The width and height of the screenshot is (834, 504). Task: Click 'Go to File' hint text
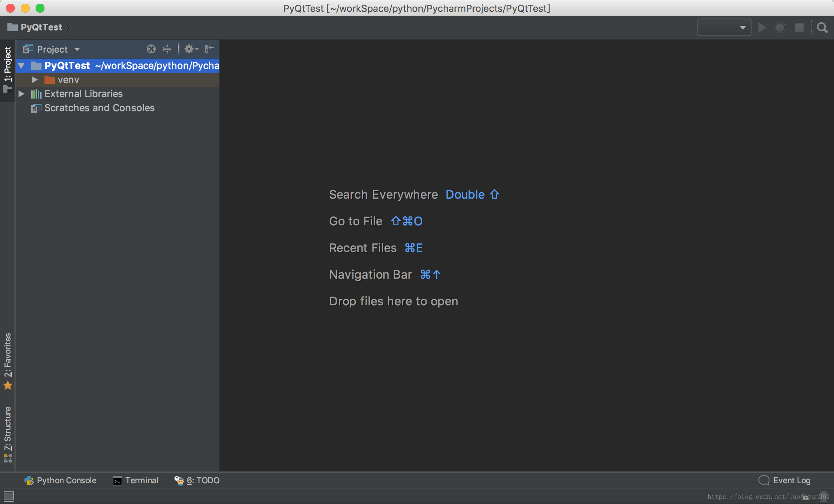356,221
